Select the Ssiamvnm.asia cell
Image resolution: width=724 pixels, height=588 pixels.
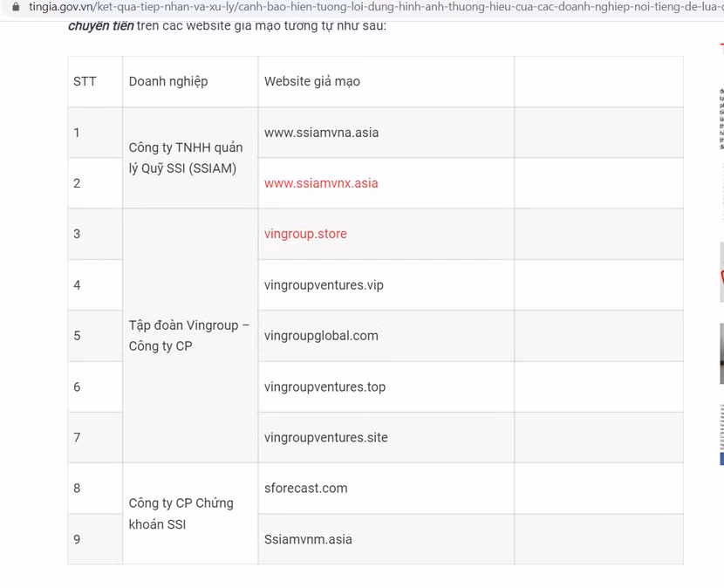coord(386,539)
